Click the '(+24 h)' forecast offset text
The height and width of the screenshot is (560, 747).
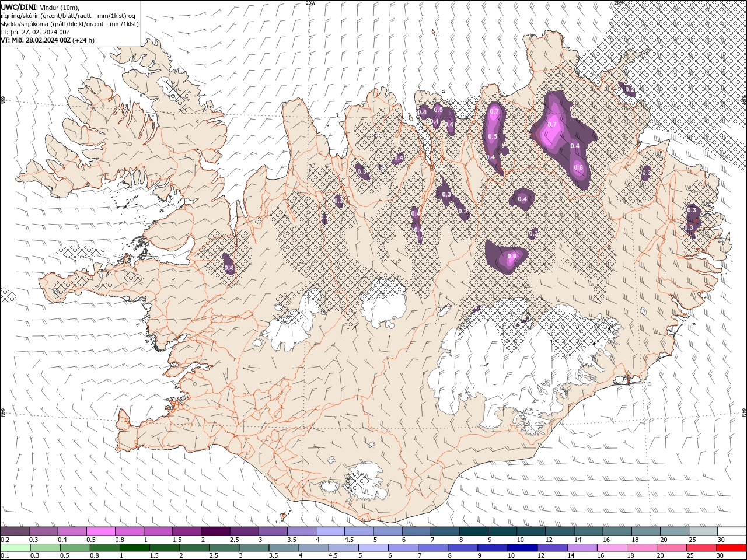[83, 40]
